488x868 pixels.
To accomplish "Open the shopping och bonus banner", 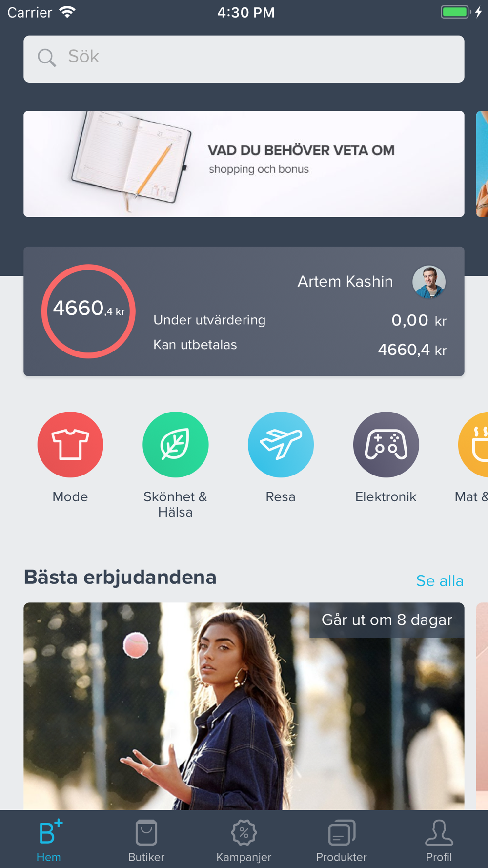I will 244,164.
